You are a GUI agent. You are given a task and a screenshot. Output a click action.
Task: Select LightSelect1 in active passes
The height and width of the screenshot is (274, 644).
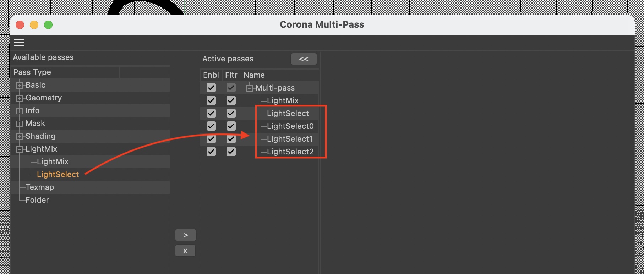pos(290,139)
